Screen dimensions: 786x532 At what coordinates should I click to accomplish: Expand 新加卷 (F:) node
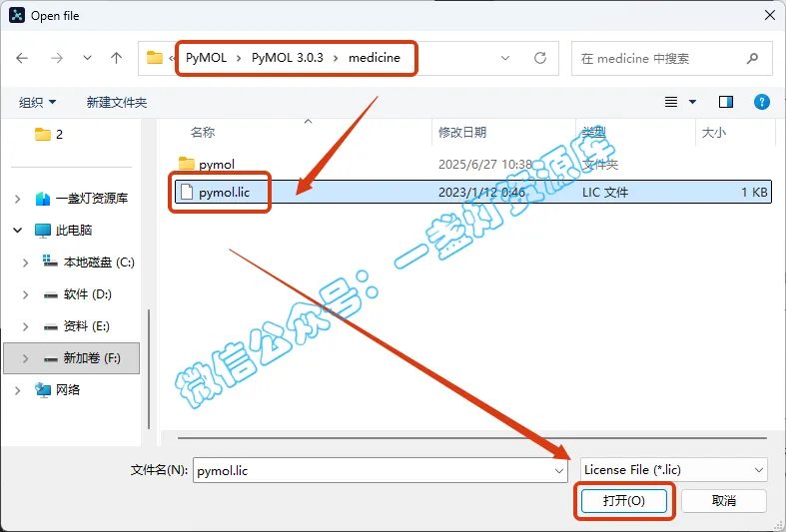coord(26,358)
